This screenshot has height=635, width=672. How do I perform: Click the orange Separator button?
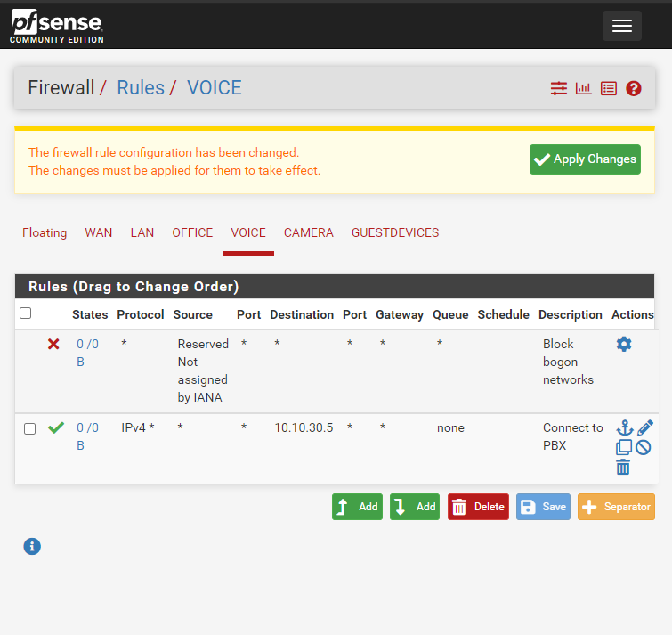(x=616, y=507)
